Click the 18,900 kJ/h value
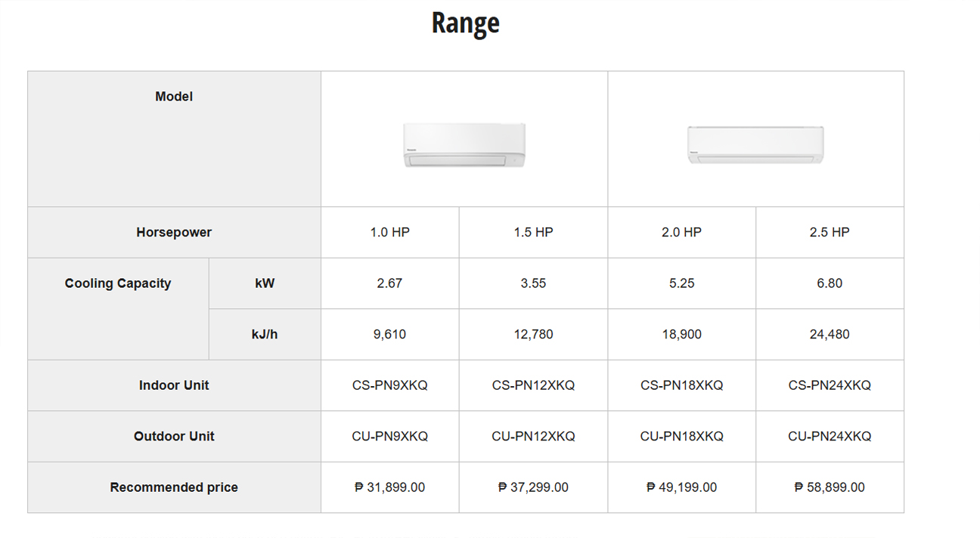 pos(681,334)
